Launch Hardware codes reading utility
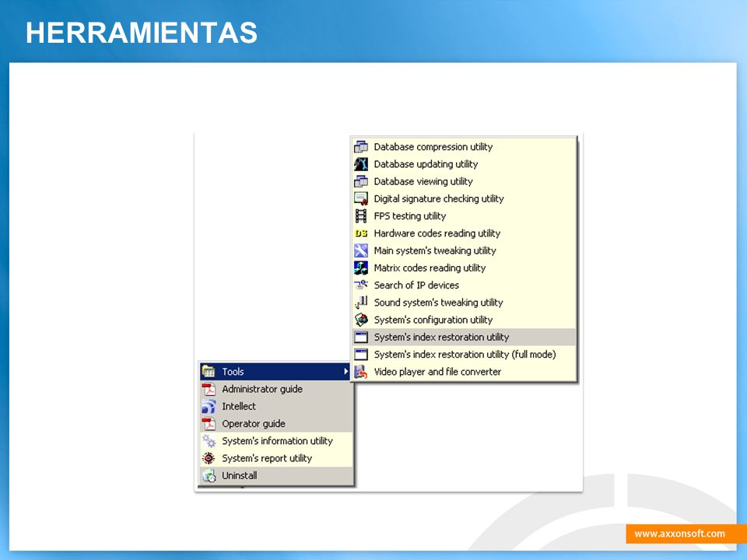Image resolution: width=747 pixels, height=560 pixels. [464, 233]
